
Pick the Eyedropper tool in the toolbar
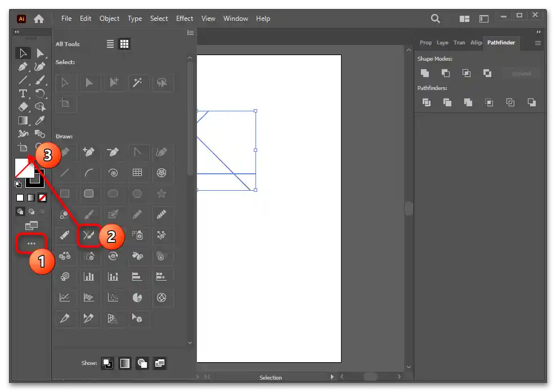[40, 120]
